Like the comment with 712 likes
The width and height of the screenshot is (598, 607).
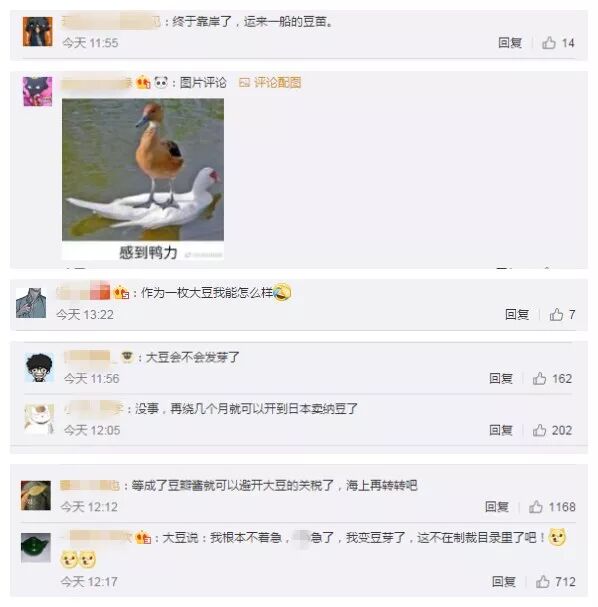[x=542, y=581]
